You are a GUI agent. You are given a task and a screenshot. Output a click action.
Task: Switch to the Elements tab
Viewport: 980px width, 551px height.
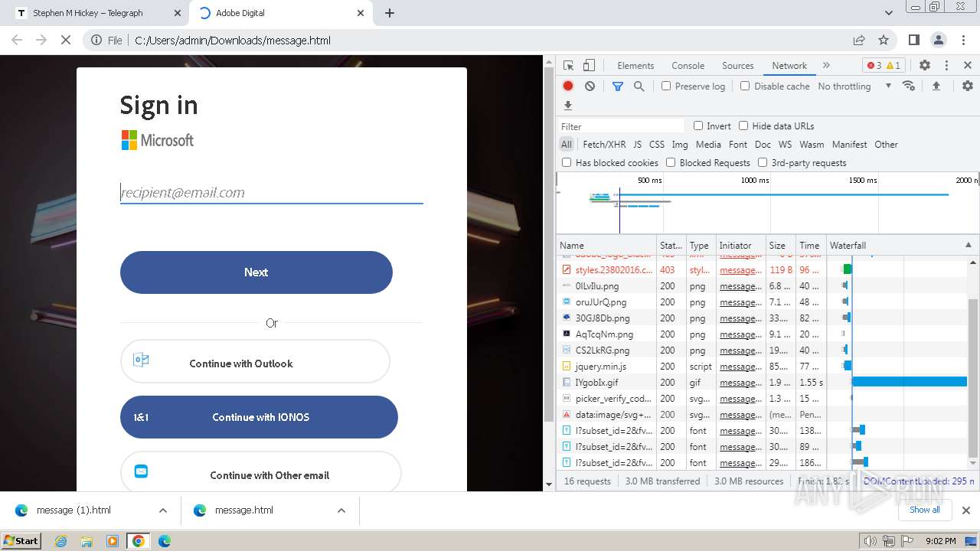635,66
